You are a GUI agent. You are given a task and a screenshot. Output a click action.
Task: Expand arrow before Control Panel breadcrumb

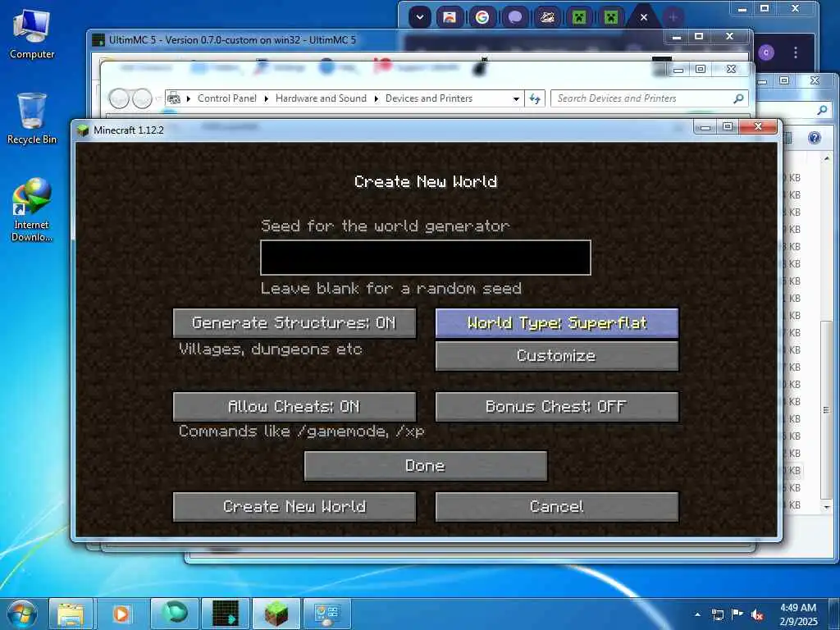pyautogui.click(x=189, y=99)
